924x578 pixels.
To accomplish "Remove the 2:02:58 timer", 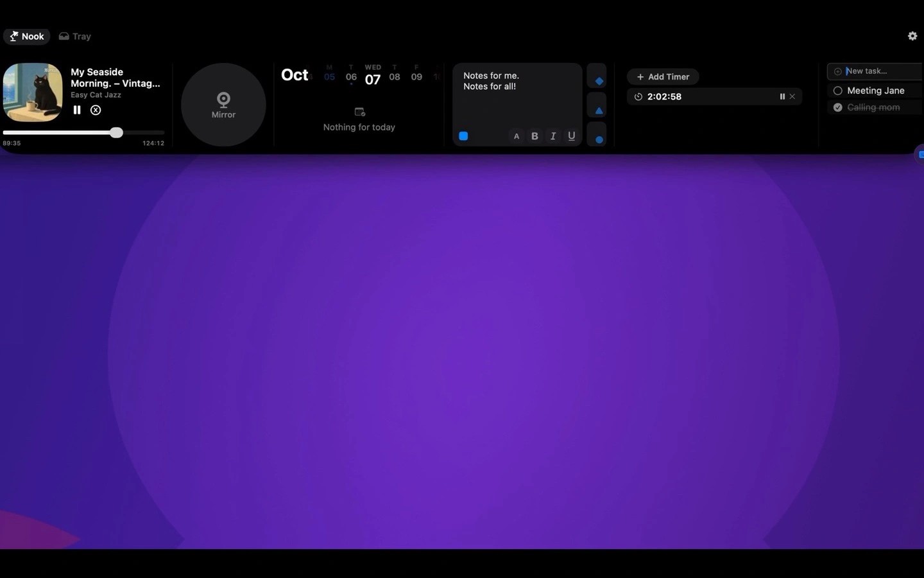I will (792, 96).
